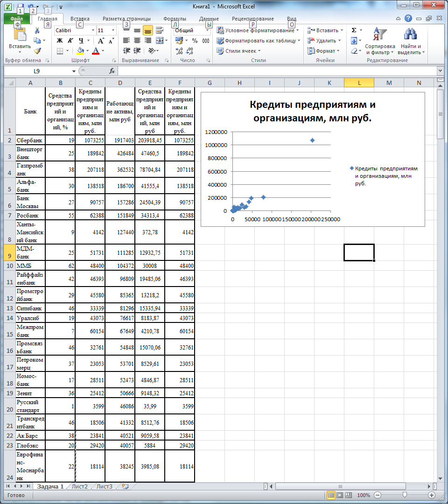The width and height of the screenshot is (448, 504).
Task: Click the cell borders icon
Action: [x=60, y=51]
